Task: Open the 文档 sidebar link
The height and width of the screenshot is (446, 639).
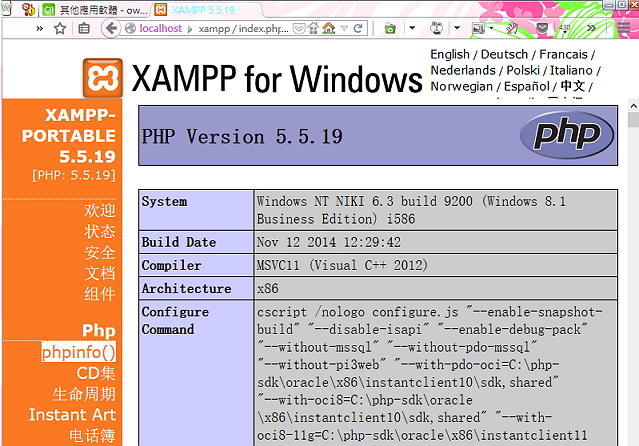Action: [x=100, y=273]
